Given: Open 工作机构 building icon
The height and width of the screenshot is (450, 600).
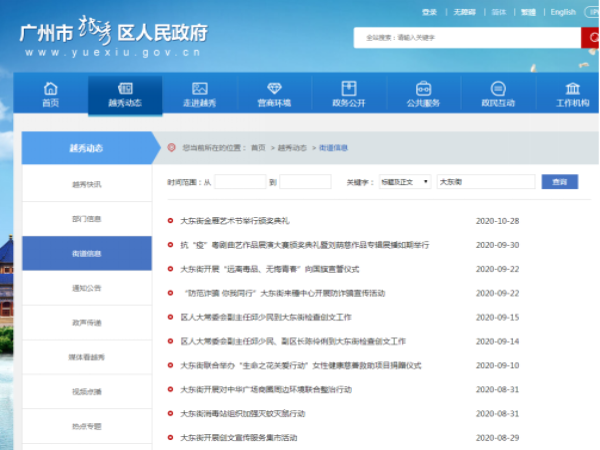Looking at the screenshot, I should (572, 89).
